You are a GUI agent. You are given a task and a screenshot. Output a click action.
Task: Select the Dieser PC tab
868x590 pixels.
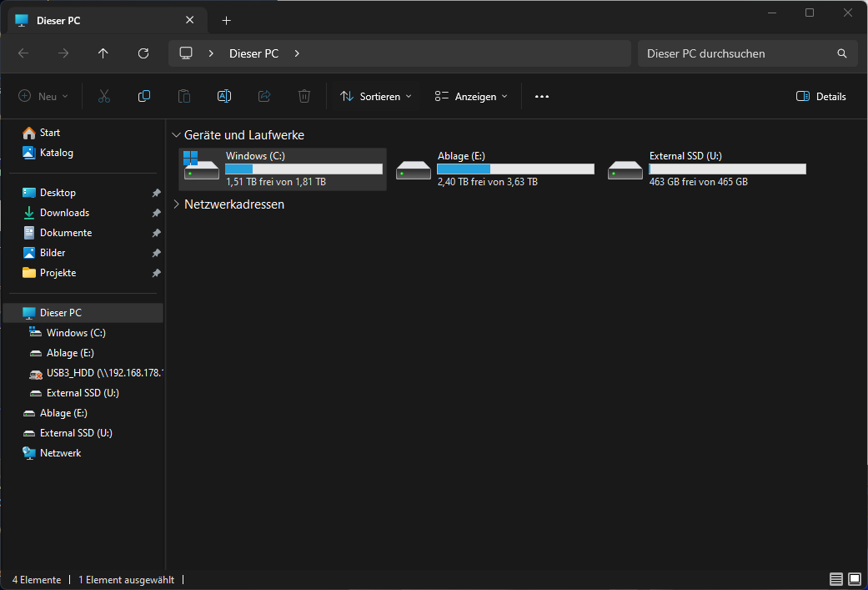(108, 21)
